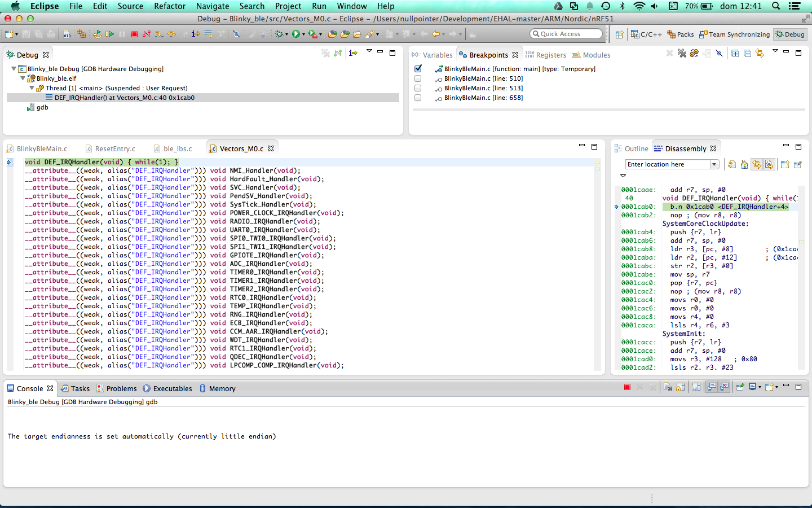
Task: Switch to Team Synchronizing perspective
Action: pyautogui.click(x=734, y=34)
